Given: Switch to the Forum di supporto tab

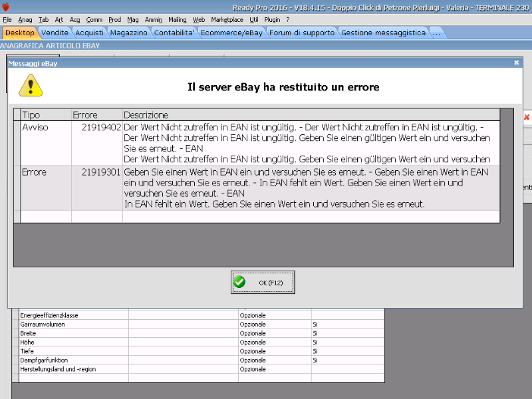Looking at the screenshot, I should tap(302, 33).
